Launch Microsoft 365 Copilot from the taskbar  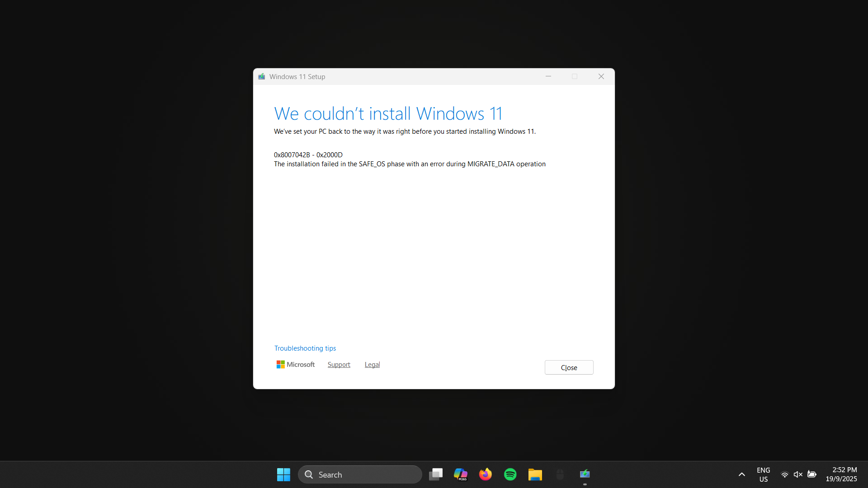click(x=460, y=474)
